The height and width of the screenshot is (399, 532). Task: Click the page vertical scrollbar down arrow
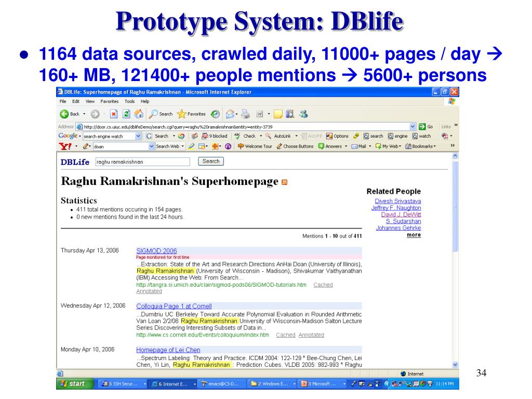[x=455, y=365]
